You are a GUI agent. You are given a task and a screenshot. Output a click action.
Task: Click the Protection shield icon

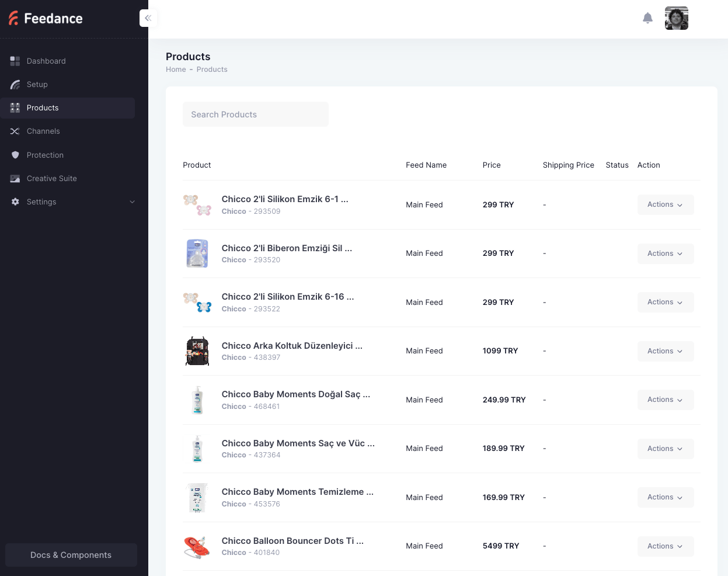pos(15,155)
